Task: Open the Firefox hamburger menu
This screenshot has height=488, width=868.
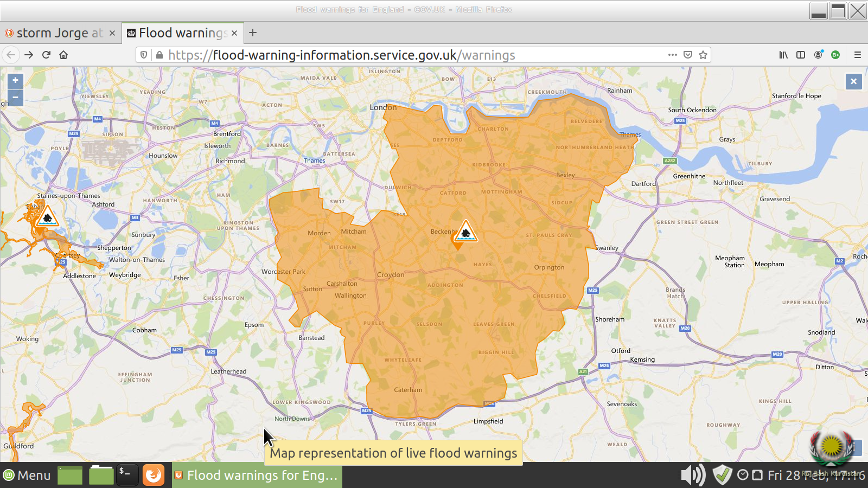Action: 857,55
